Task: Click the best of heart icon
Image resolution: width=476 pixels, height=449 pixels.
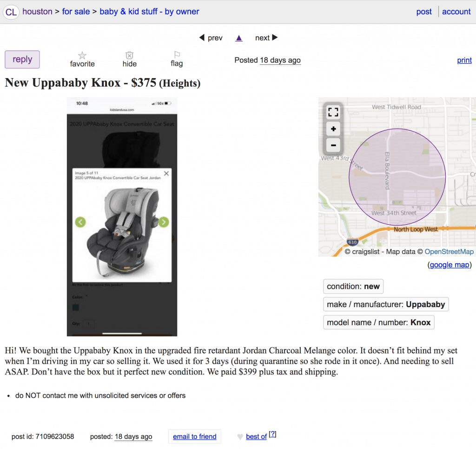Action: pyautogui.click(x=240, y=437)
